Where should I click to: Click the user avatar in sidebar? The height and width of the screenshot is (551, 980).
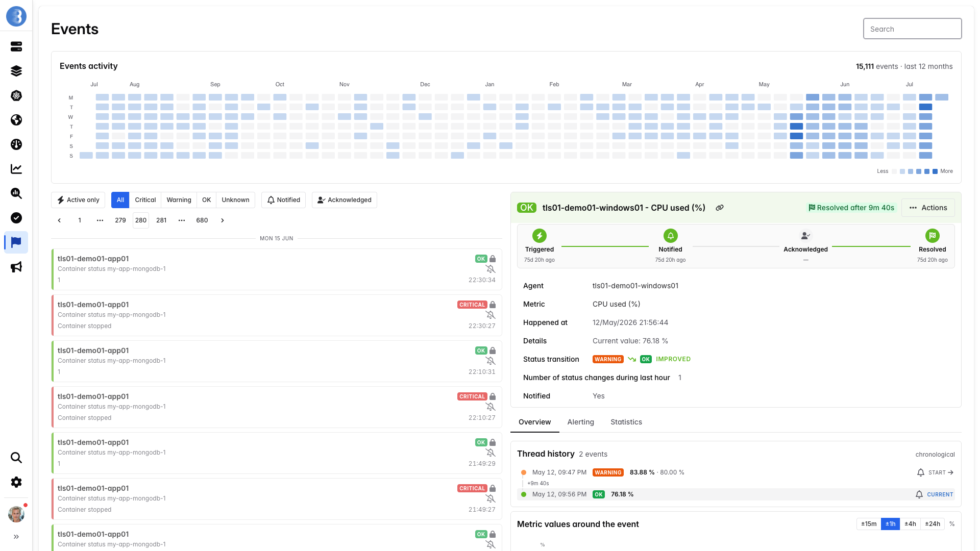click(16, 514)
